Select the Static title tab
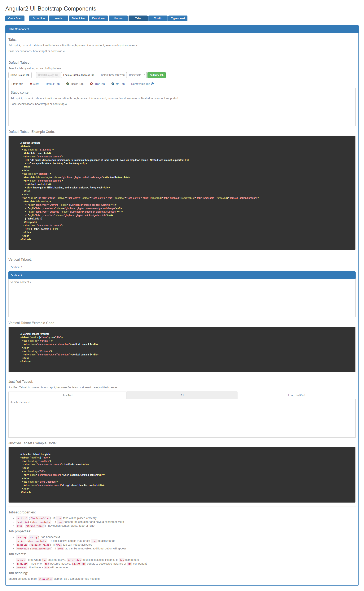The width and height of the screenshot is (364, 591). [x=17, y=84]
